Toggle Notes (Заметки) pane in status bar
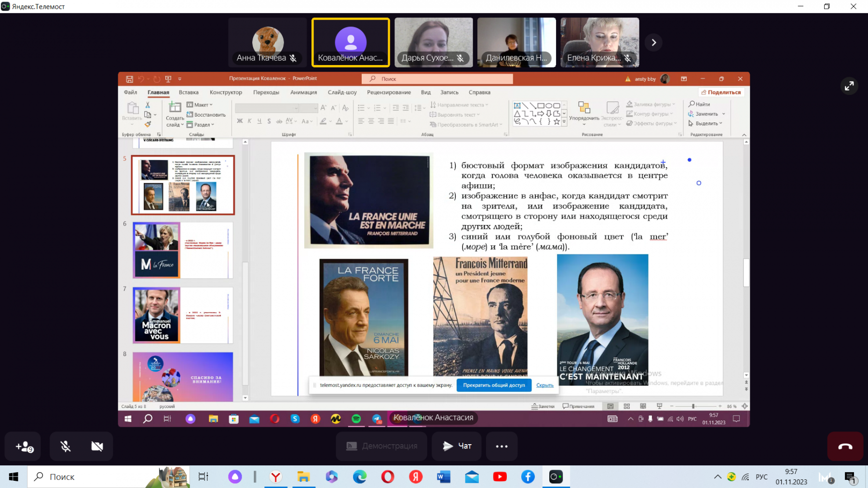This screenshot has width=868, height=488. tap(543, 407)
